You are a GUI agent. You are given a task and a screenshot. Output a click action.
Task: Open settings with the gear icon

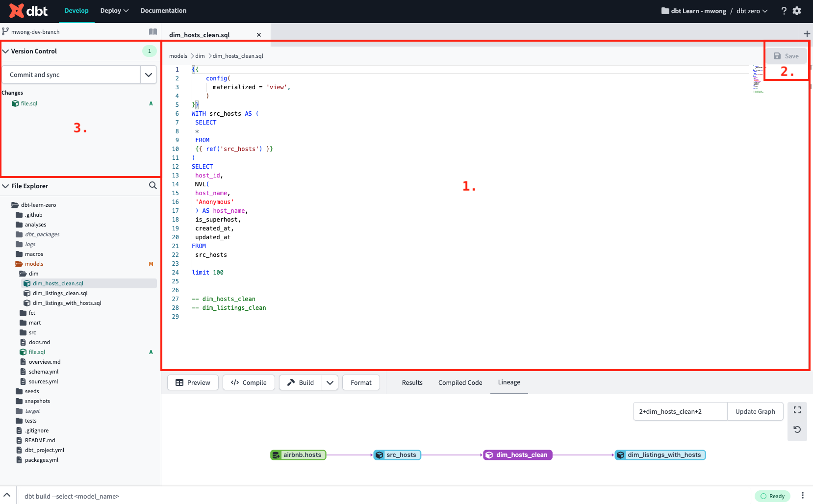tap(797, 11)
